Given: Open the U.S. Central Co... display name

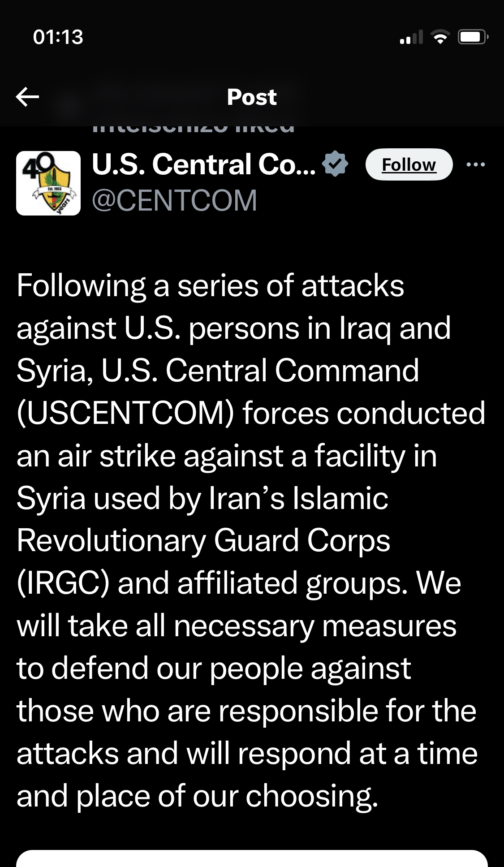Looking at the screenshot, I should point(204,164).
